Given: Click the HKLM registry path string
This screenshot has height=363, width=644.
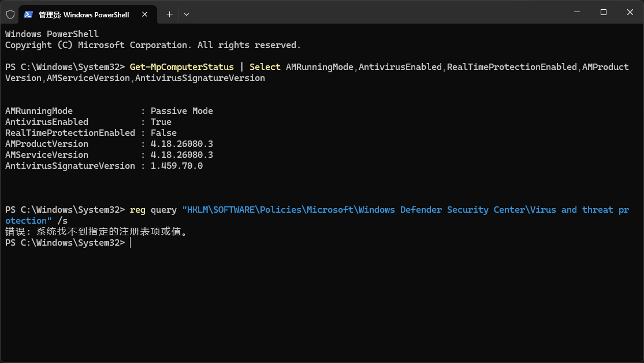Looking at the screenshot, I should 317,216.
